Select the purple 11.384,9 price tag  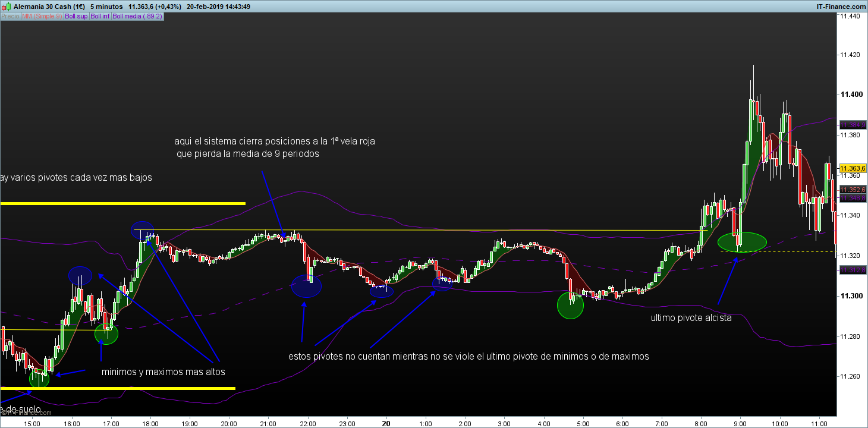point(853,125)
